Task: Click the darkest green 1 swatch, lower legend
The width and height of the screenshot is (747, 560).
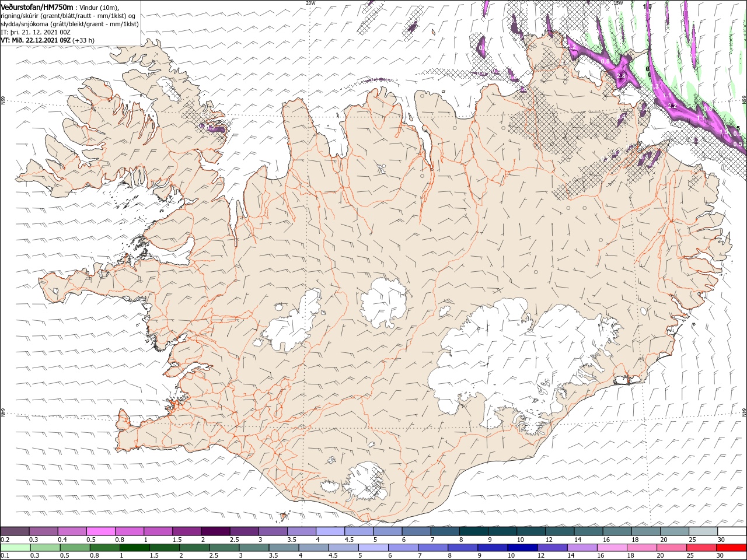Action: pos(134,548)
